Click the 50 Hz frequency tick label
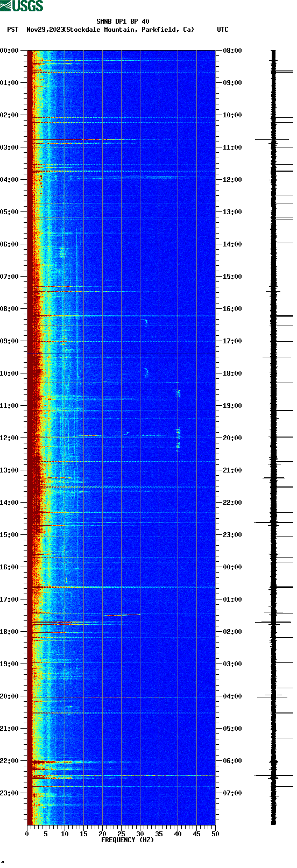Viewport: 297px width, 868px height. click(x=215, y=834)
